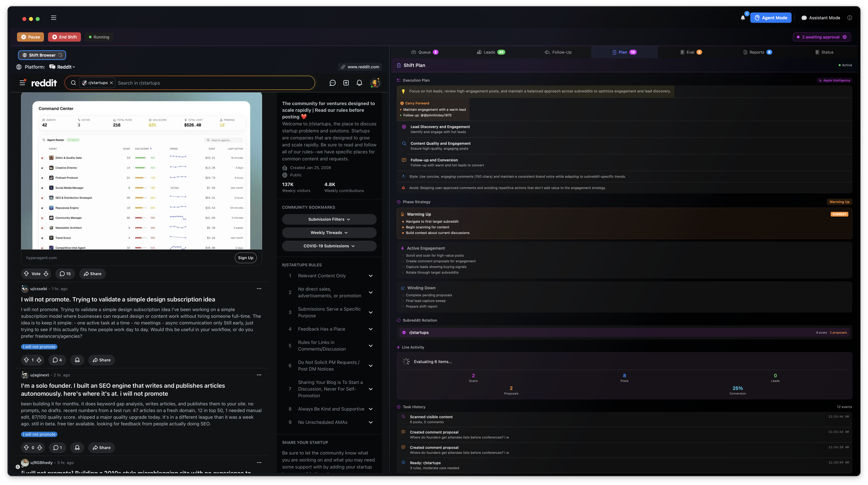This screenshot has width=868, height=485.
Task: Open more options for the u/cssebi post
Action: [259, 288]
